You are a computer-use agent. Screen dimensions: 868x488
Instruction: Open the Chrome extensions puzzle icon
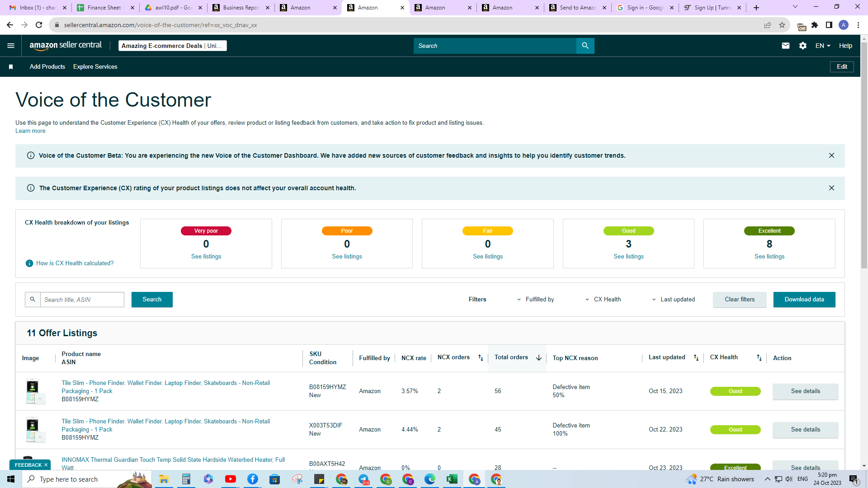click(815, 25)
